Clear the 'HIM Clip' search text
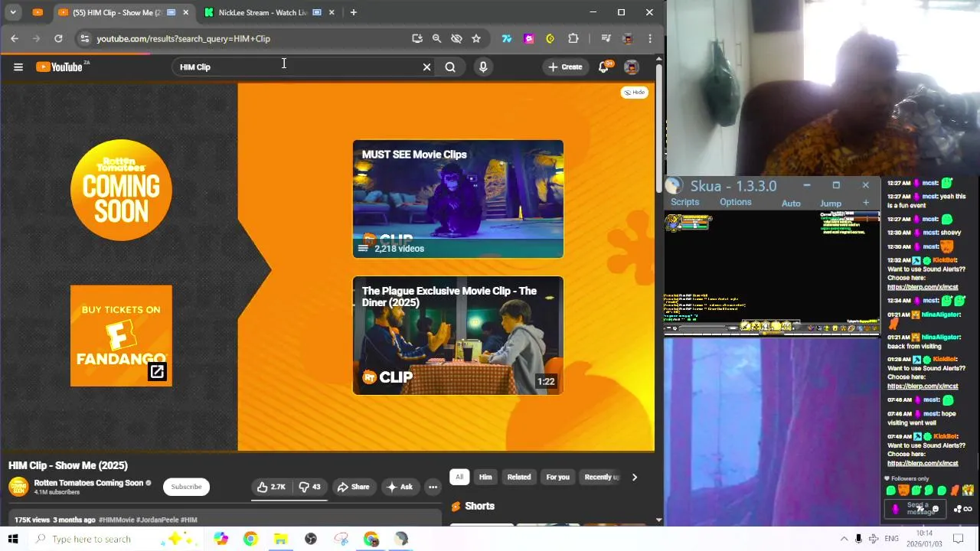 coord(426,67)
